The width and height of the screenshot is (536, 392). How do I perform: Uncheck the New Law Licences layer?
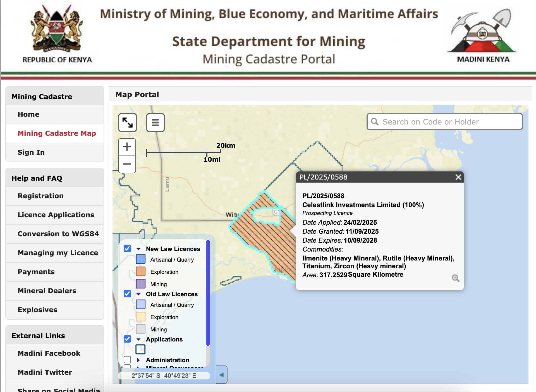pyautogui.click(x=127, y=248)
